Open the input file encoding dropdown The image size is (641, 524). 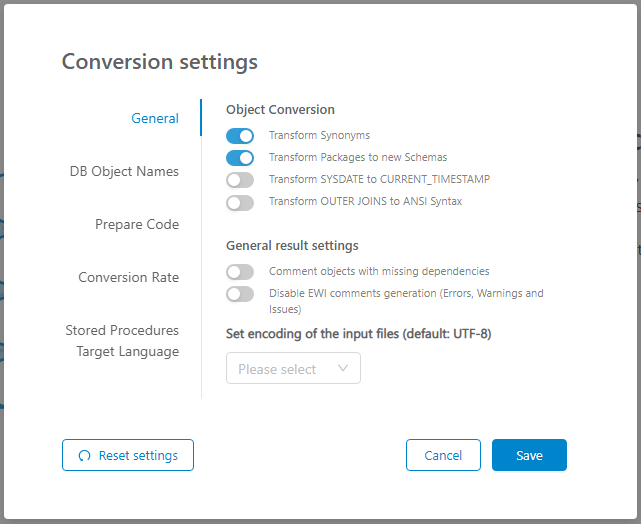293,369
